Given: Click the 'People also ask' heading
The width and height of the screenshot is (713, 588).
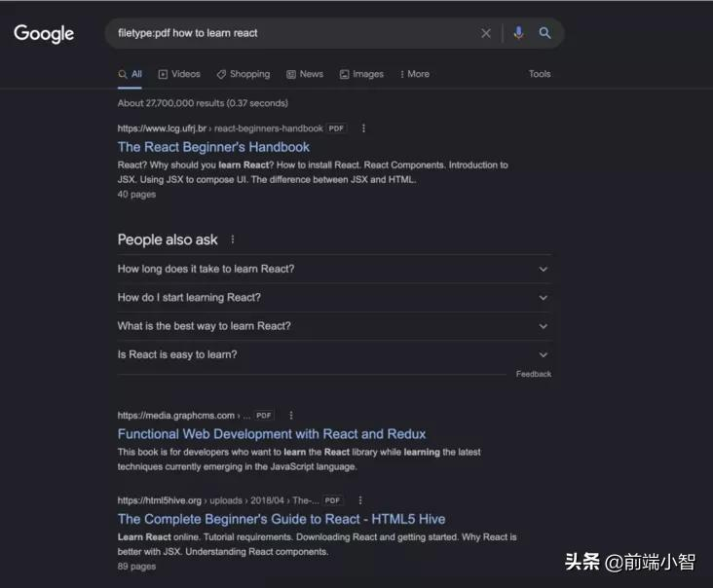Looking at the screenshot, I should [x=168, y=239].
